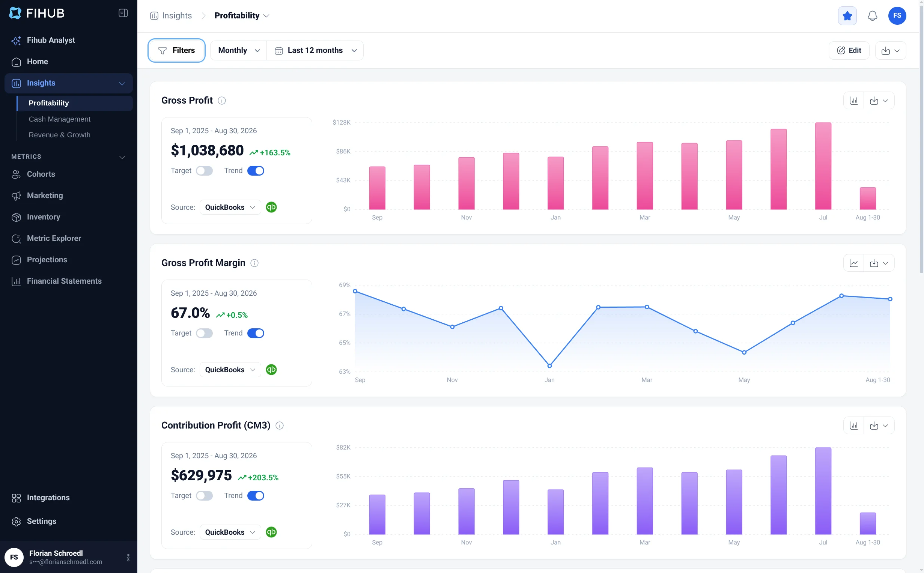Disable the Contribution Profit Trend toggle

click(256, 496)
